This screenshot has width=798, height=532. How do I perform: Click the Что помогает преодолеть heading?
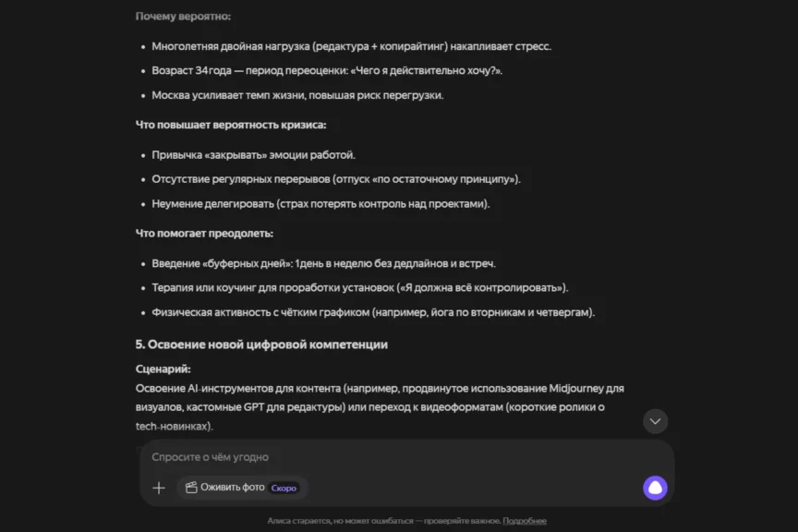click(x=204, y=234)
